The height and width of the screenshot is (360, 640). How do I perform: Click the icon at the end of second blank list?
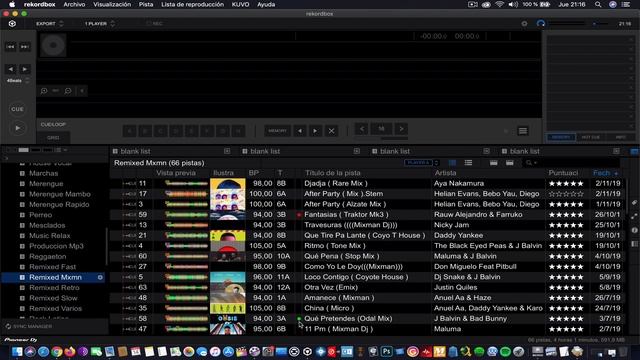pyautogui.click(x=357, y=151)
